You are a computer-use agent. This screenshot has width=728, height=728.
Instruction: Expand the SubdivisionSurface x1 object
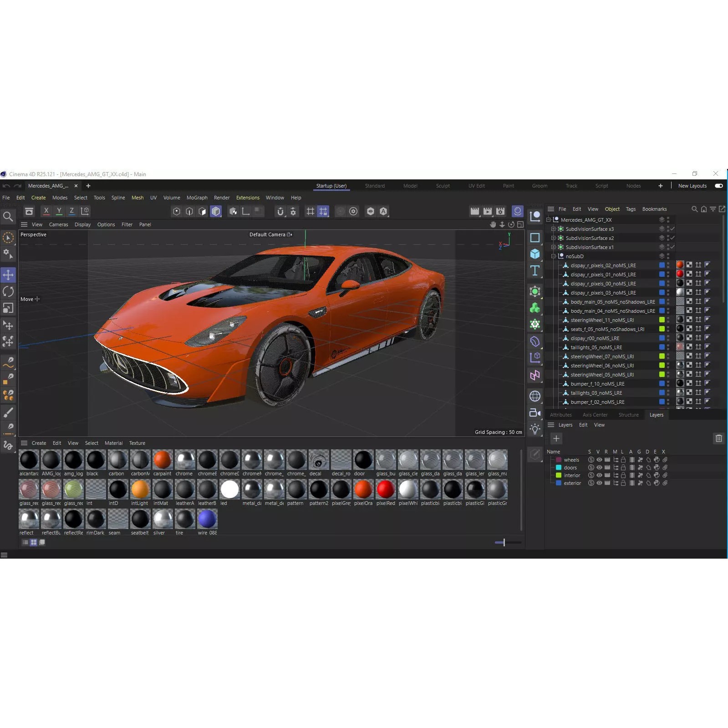pyautogui.click(x=553, y=247)
